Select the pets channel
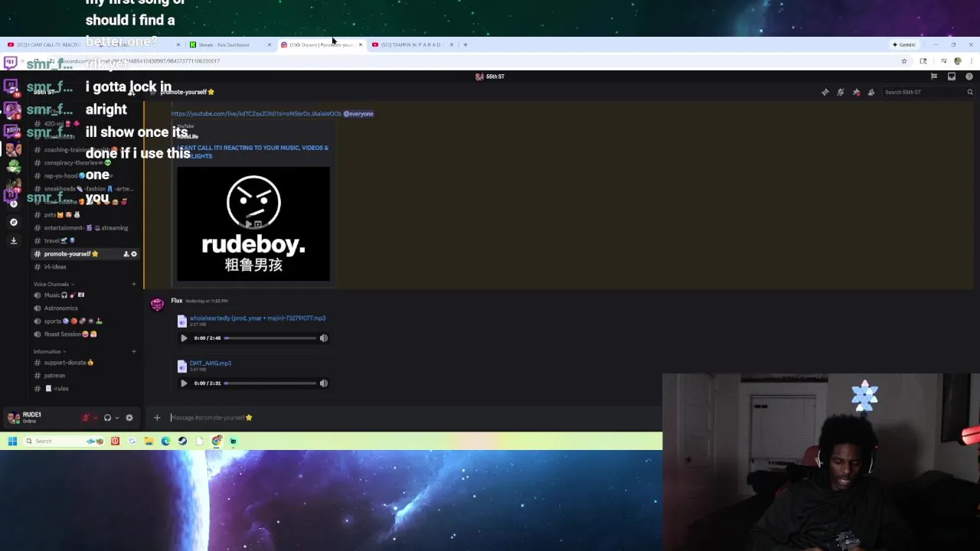This screenshot has width=980, height=551. (84, 215)
